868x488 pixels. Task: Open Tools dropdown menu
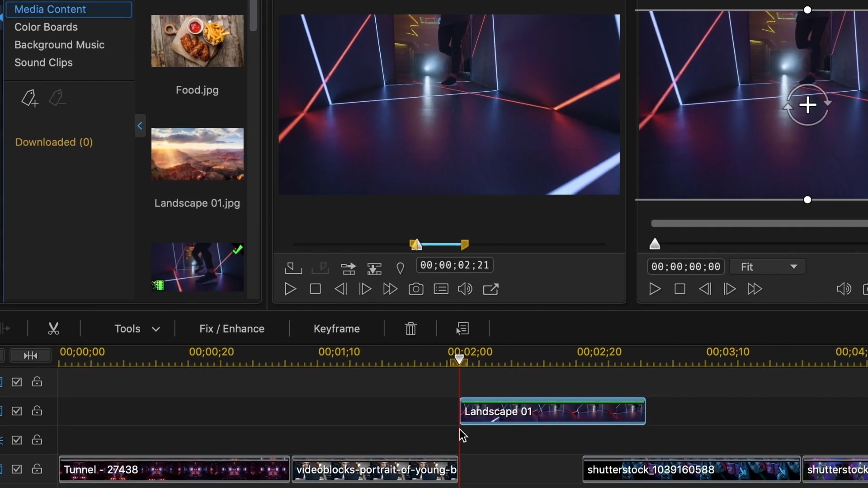(136, 328)
